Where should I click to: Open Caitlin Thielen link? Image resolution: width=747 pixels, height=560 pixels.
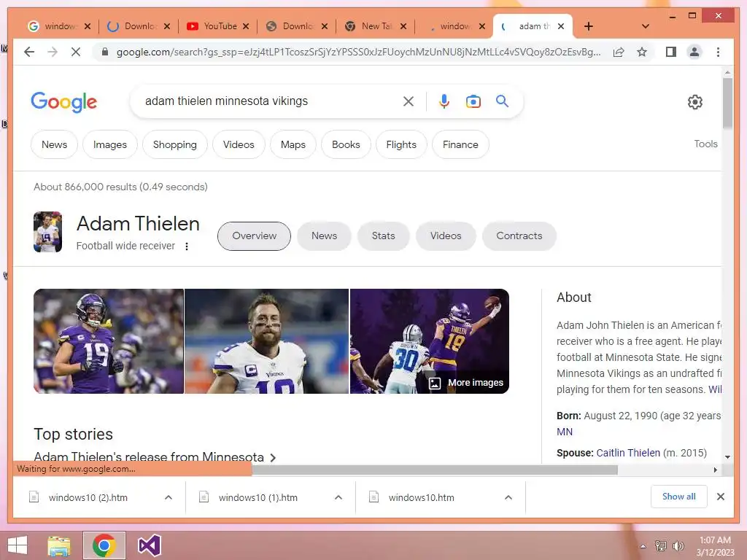point(628,453)
